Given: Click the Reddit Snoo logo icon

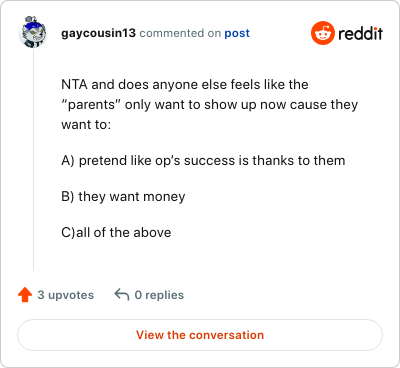Looking at the screenshot, I should (322, 33).
